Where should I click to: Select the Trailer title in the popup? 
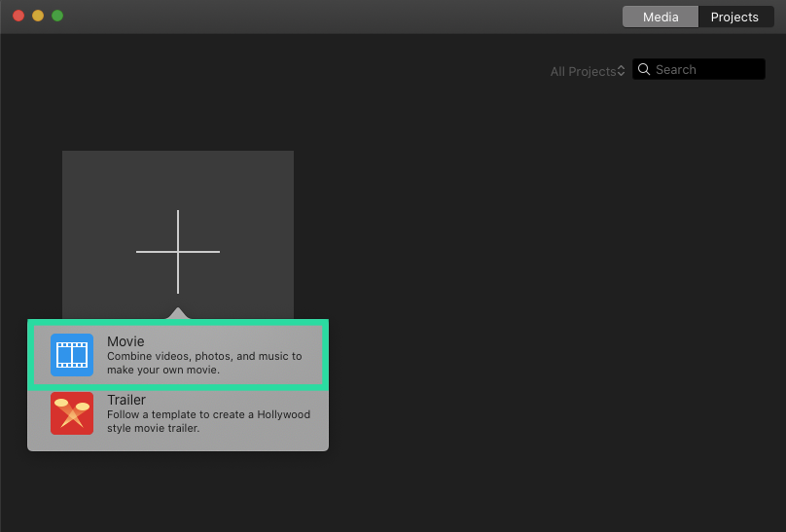[126, 400]
